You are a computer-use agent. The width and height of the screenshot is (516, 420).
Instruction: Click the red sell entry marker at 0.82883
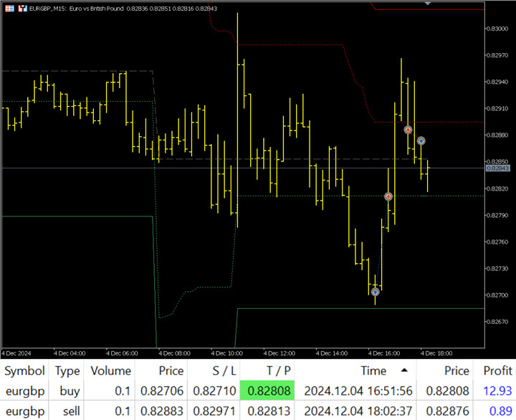[x=408, y=130]
